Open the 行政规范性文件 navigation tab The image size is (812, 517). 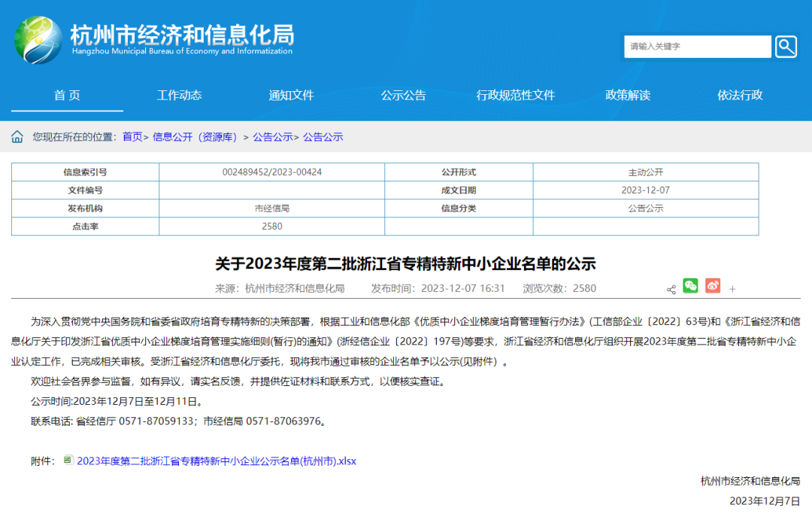(x=515, y=96)
